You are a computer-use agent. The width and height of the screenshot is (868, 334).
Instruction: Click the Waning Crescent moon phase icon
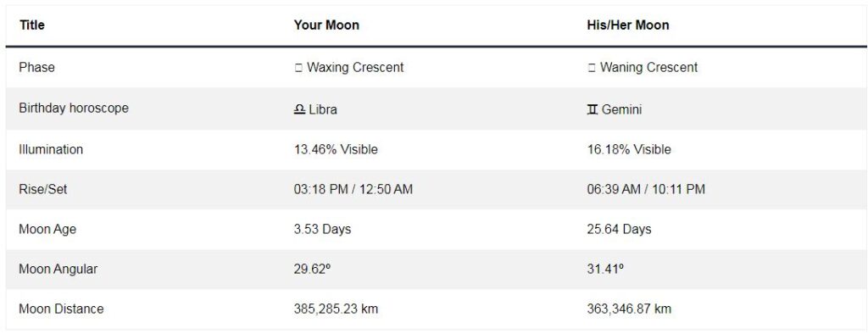tap(591, 68)
